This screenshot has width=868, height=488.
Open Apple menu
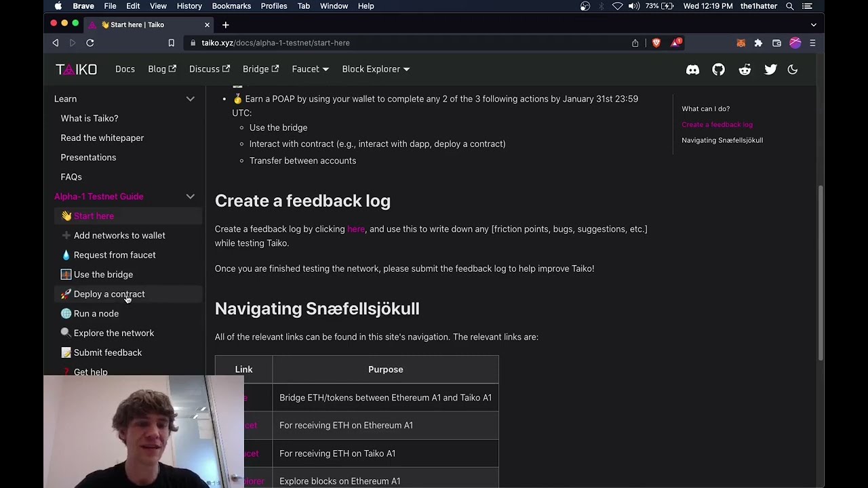point(58,6)
